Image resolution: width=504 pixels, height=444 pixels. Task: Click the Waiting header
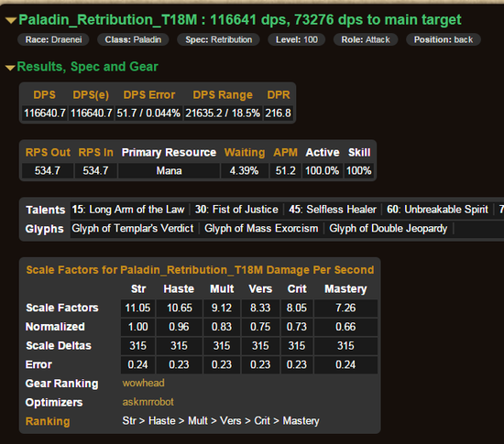245,153
